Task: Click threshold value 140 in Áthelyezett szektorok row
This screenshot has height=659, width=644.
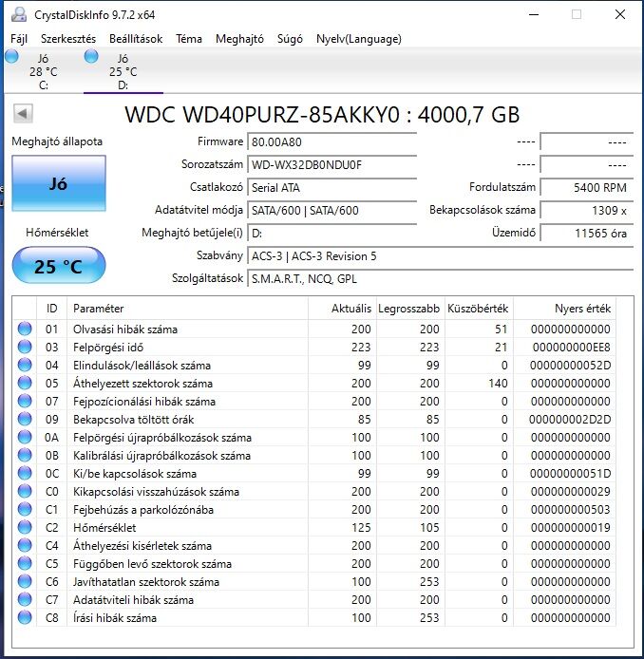Action: click(498, 384)
